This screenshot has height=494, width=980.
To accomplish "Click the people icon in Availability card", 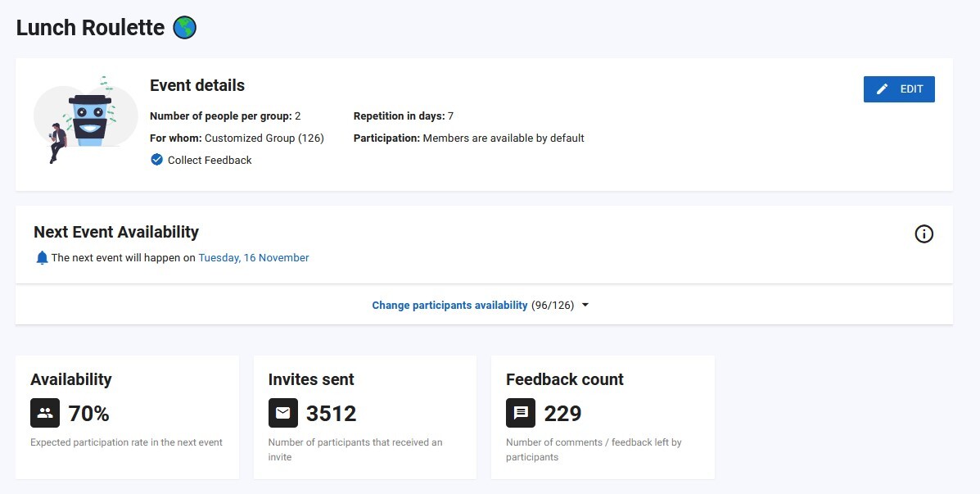I will (x=45, y=413).
